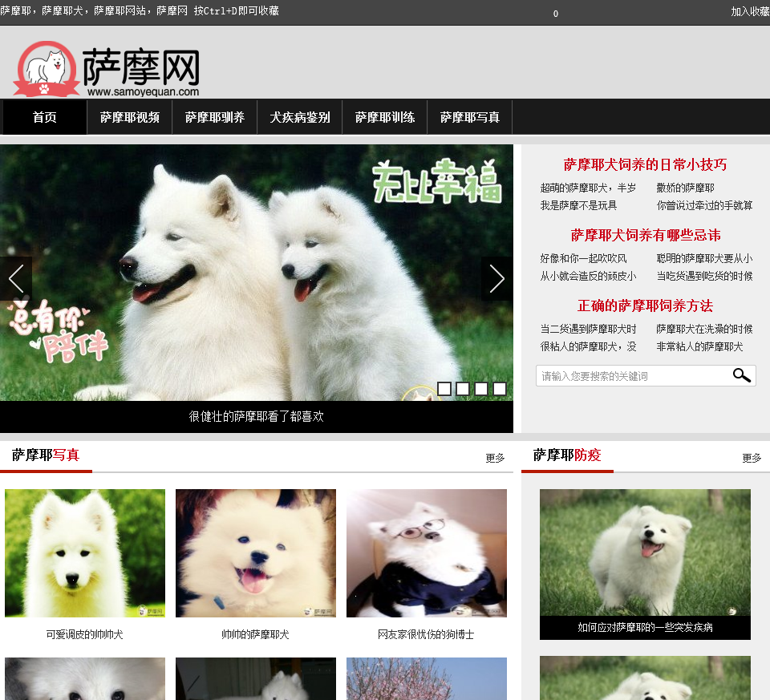This screenshot has height=700, width=770.
Task: Select the third carousel indicator square
Action: tap(481, 389)
